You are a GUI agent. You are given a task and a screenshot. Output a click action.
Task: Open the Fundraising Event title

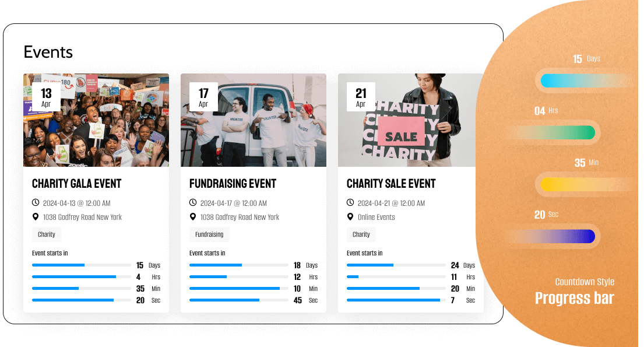click(233, 183)
